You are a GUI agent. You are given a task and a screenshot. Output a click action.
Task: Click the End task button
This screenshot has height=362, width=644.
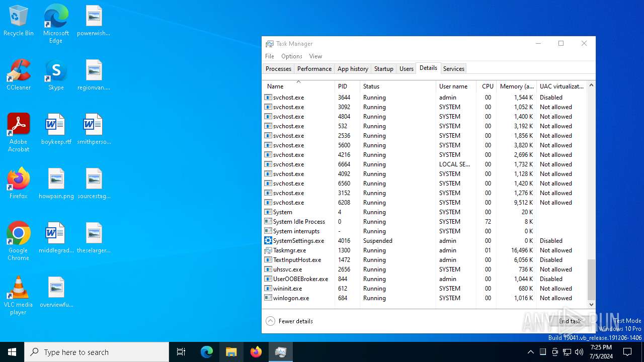pyautogui.click(x=570, y=321)
